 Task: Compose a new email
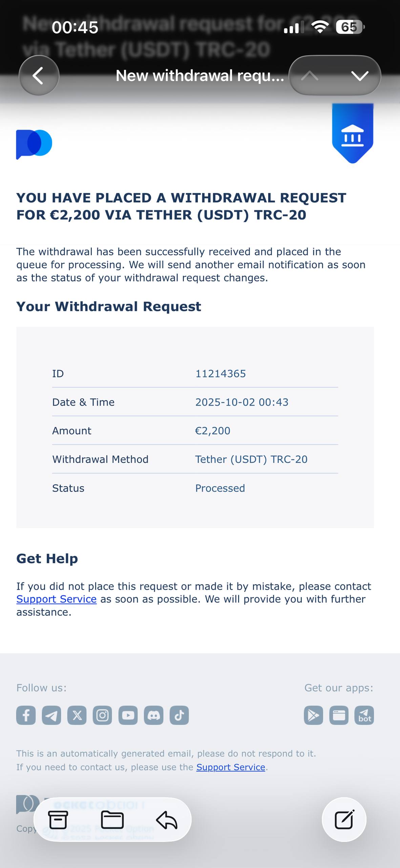pyautogui.click(x=344, y=819)
